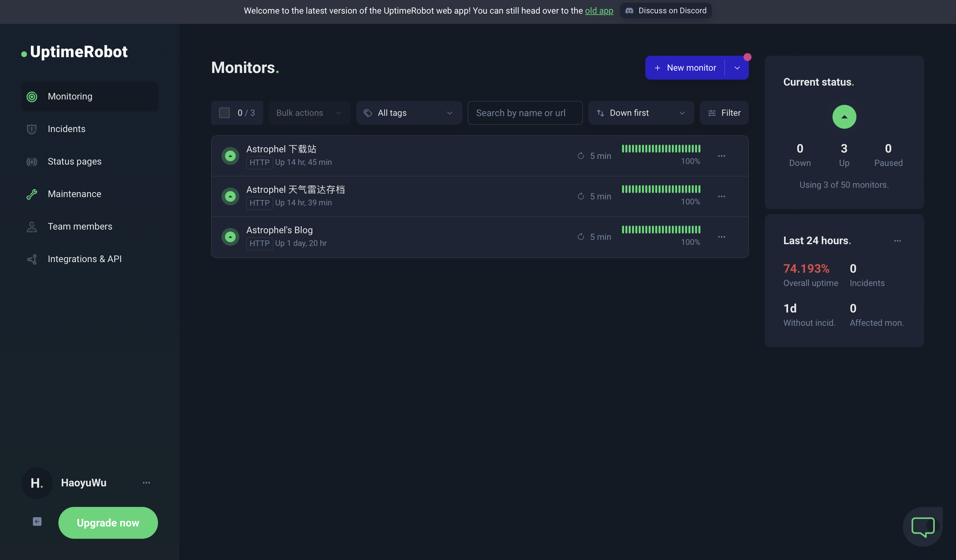The image size is (956, 560).
Task: Click the Discord logo icon
Action: 629,11
